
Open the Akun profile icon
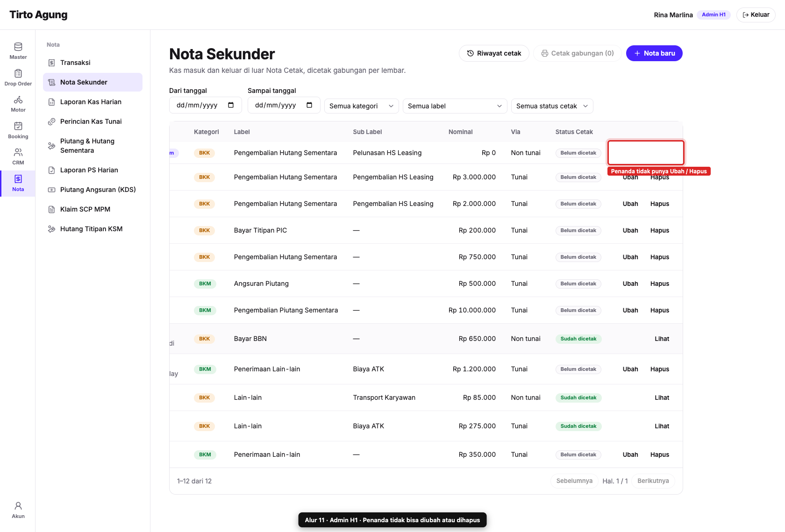18,506
